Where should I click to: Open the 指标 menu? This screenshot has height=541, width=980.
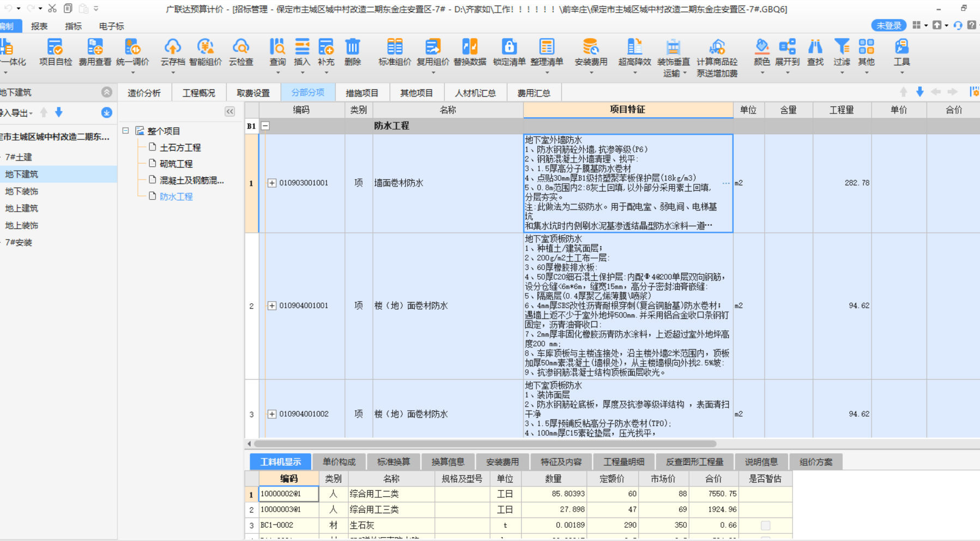[73, 26]
